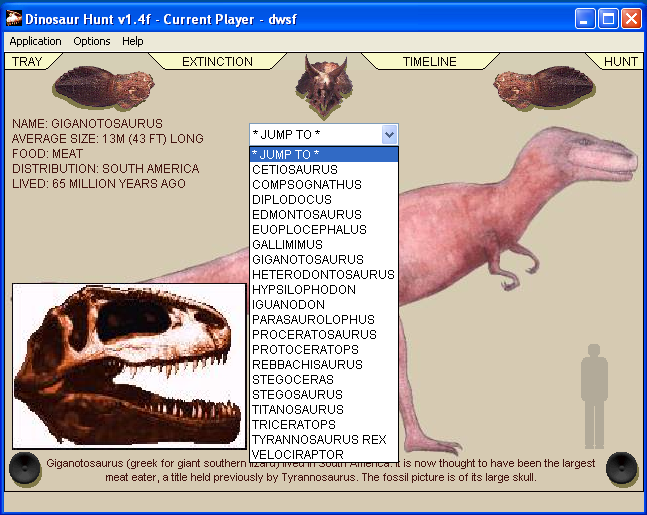
Task: Minimize the Dinosaur Hunt window
Action: tap(585, 19)
